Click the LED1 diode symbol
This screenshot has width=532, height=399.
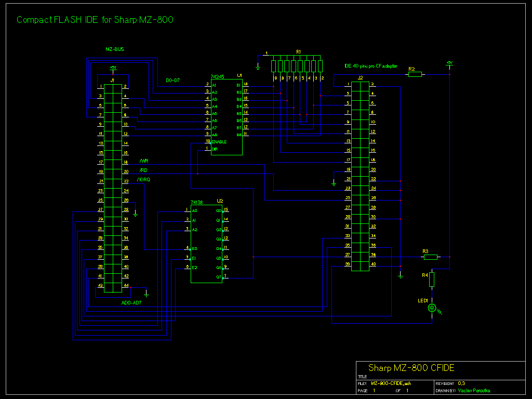click(432, 308)
